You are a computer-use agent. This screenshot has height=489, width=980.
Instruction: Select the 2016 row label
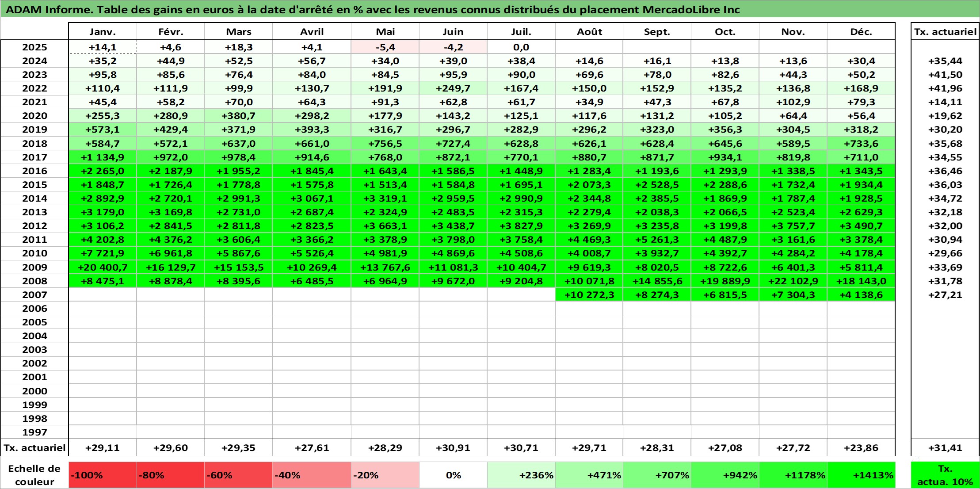34,171
